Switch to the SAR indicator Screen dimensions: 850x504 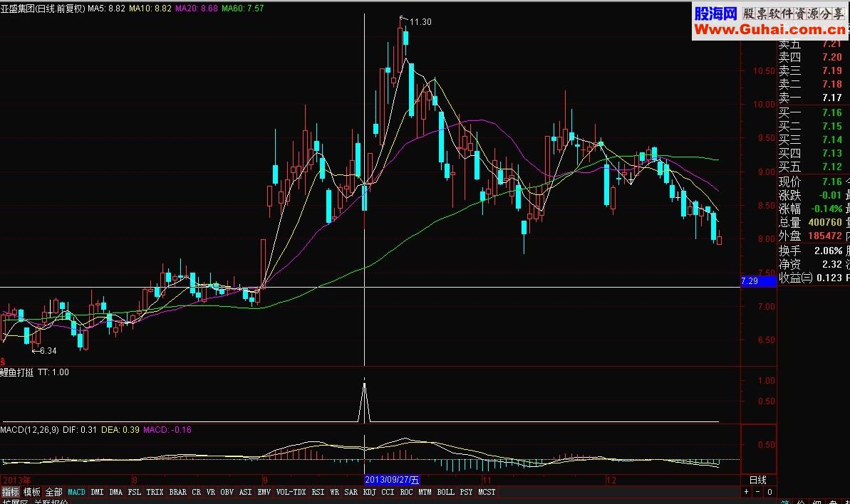[x=351, y=492]
